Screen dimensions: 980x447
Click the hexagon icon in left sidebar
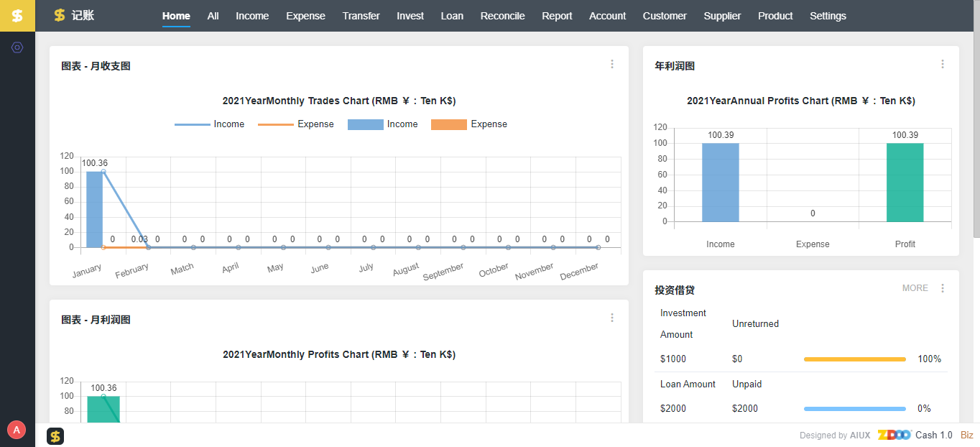click(x=17, y=47)
